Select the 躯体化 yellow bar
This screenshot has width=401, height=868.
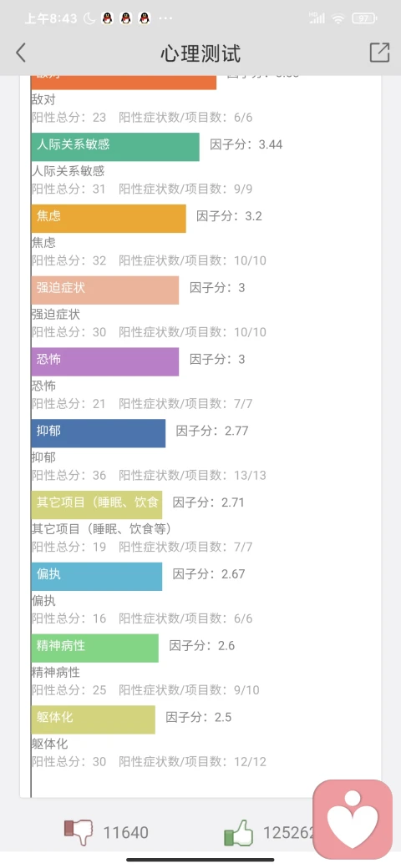click(93, 719)
